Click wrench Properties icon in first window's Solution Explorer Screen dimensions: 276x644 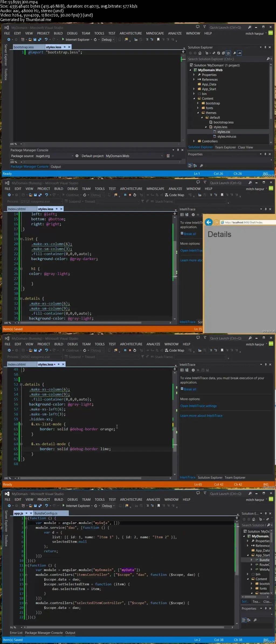pos(234,53)
